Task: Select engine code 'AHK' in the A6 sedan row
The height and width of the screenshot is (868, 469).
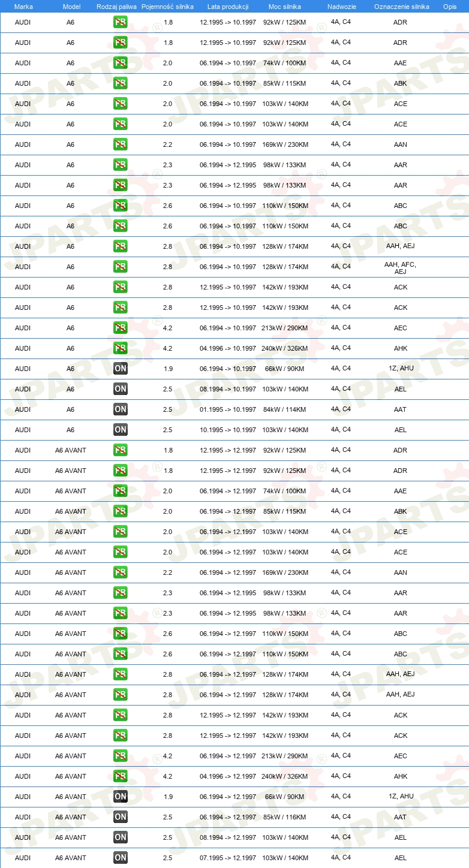Action: (x=400, y=348)
